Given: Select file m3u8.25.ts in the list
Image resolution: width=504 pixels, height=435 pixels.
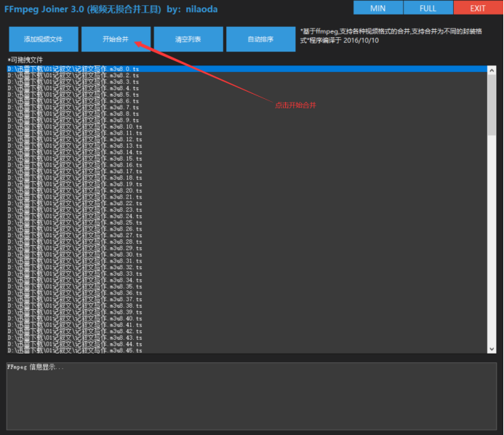Looking at the screenshot, I should pos(247,223).
